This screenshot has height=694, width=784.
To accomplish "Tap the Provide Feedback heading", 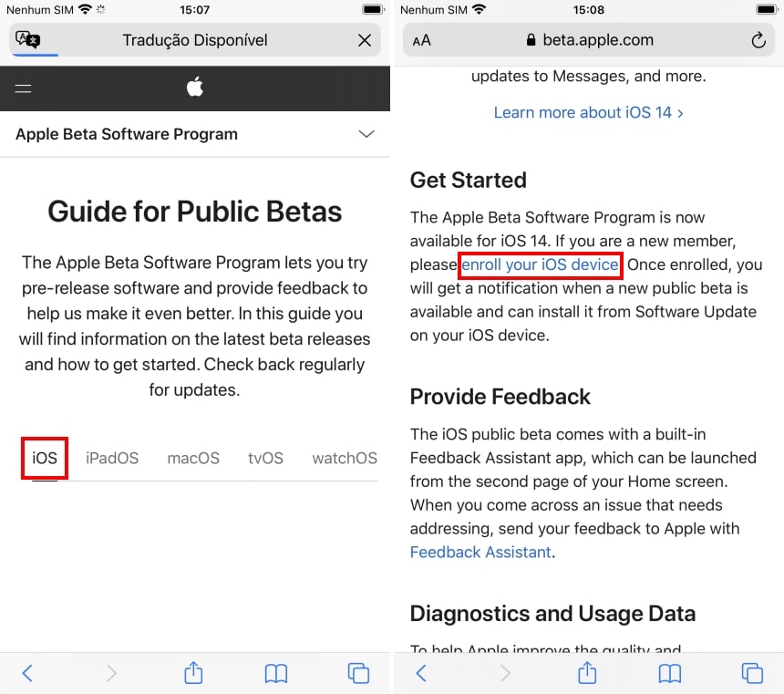I will (500, 397).
